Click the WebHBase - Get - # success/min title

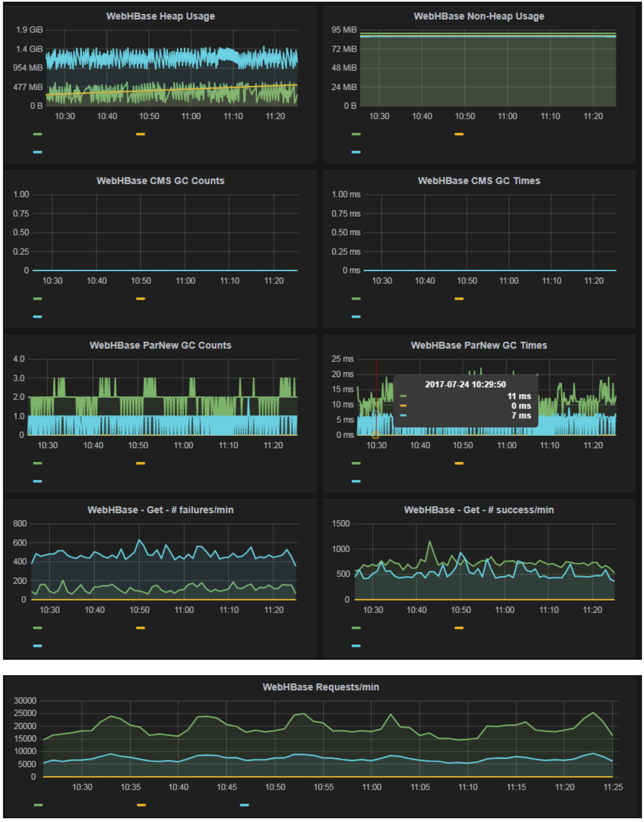478,510
